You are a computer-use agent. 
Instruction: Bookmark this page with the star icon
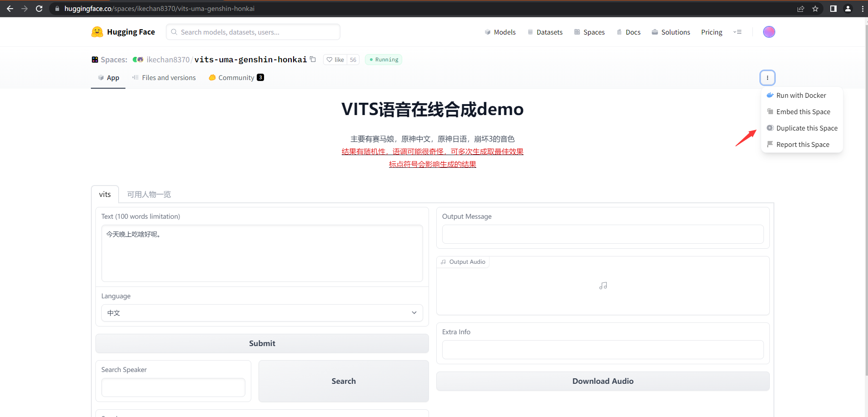pos(815,9)
